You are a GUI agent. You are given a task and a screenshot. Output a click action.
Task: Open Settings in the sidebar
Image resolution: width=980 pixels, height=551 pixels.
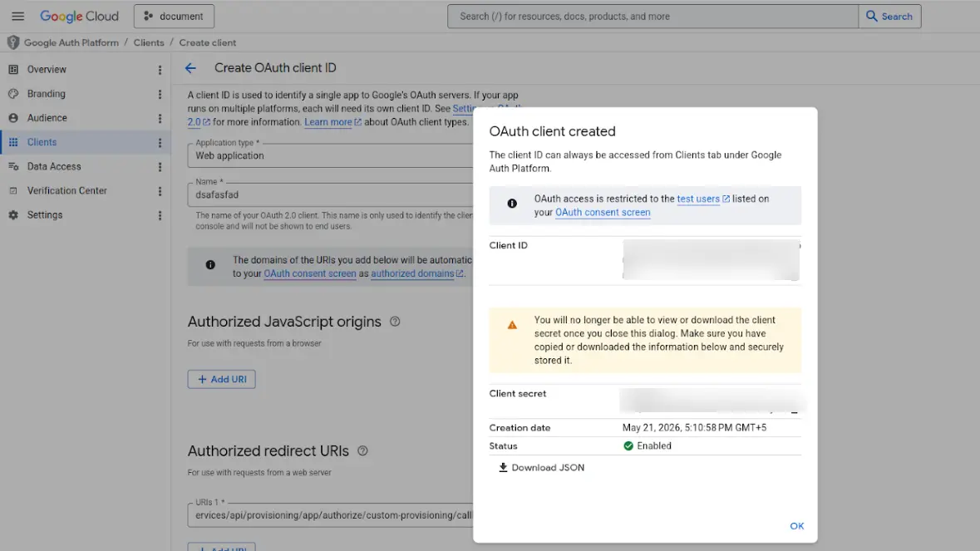[44, 215]
